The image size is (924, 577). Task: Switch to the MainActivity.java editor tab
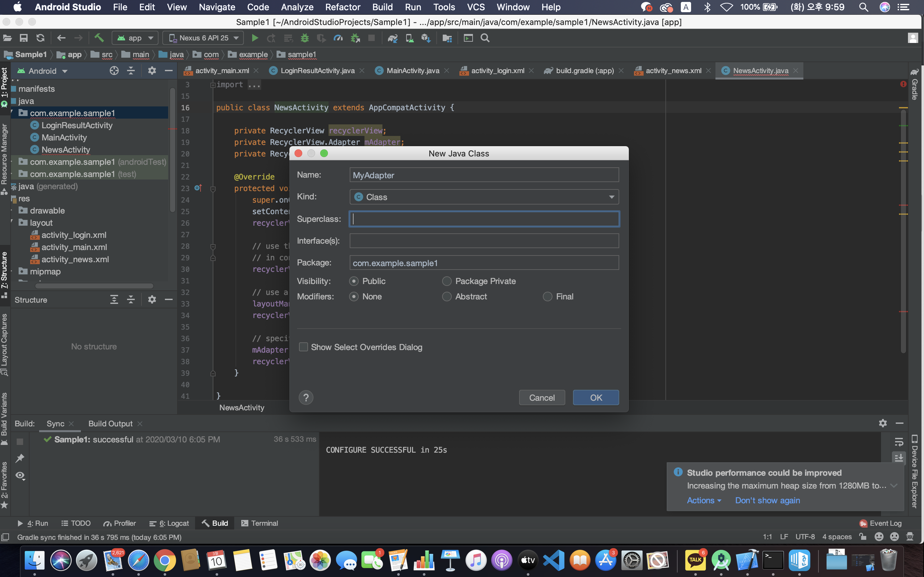pos(412,71)
